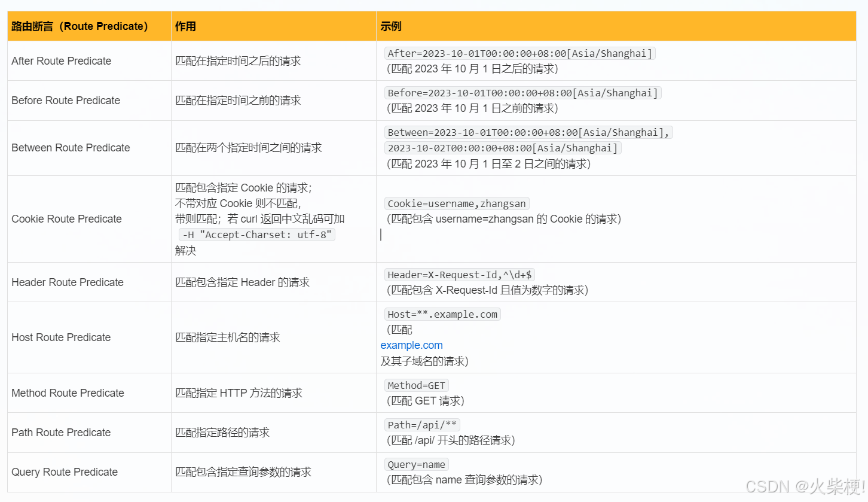Viewport: 868px width, 502px height.
Task: Select the Header=X-Request-Id regex code snippet
Action: 459,274
